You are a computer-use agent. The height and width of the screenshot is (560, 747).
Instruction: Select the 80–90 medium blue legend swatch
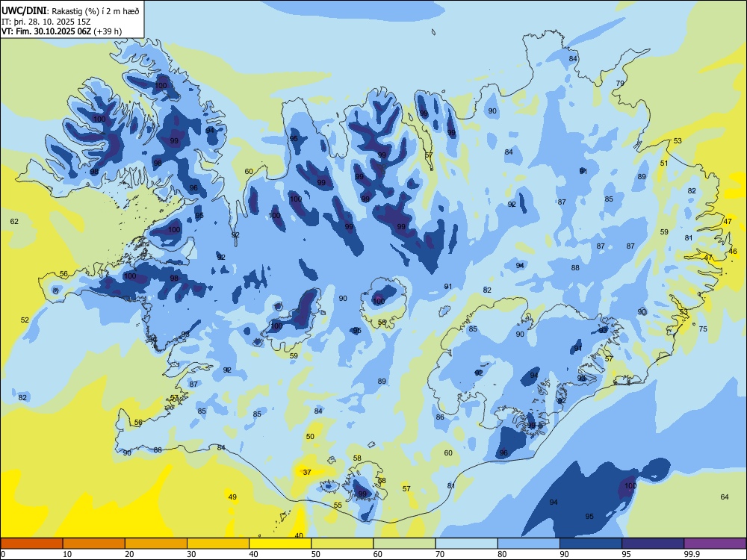pos(529,544)
